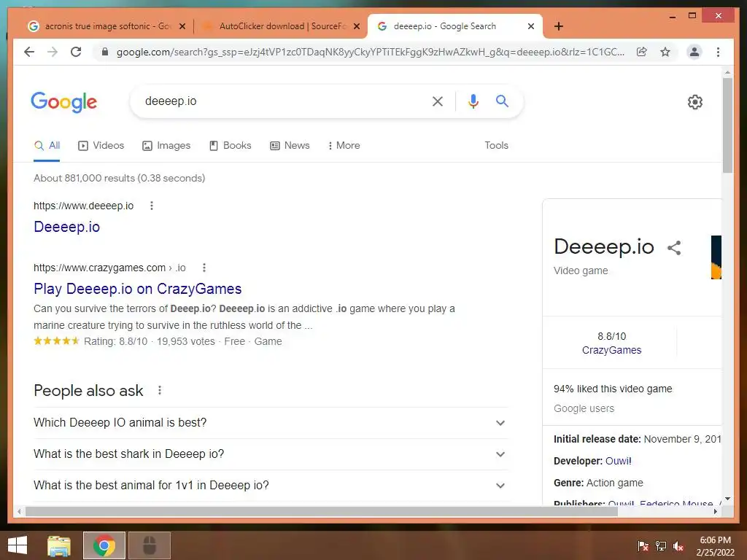The height and width of the screenshot is (560, 747).
Task: Click the Deeeep.io game thumbnail image
Action: (716, 257)
